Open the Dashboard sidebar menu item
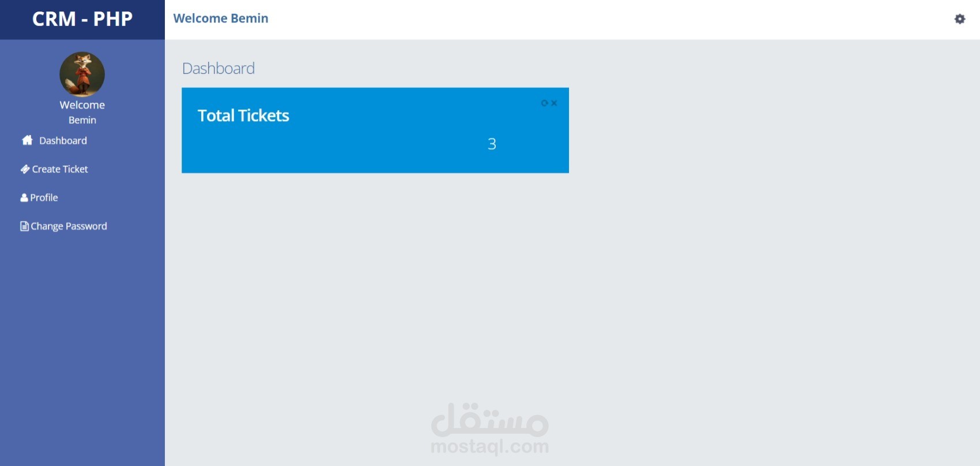Viewport: 980px width, 466px height. (x=63, y=141)
